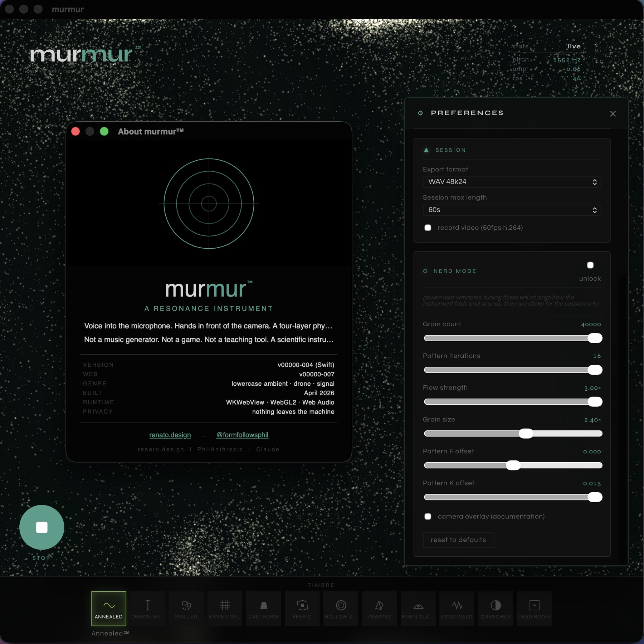Activate the Cast Form timbre
Image resolution: width=644 pixels, height=644 pixels.
click(x=263, y=609)
